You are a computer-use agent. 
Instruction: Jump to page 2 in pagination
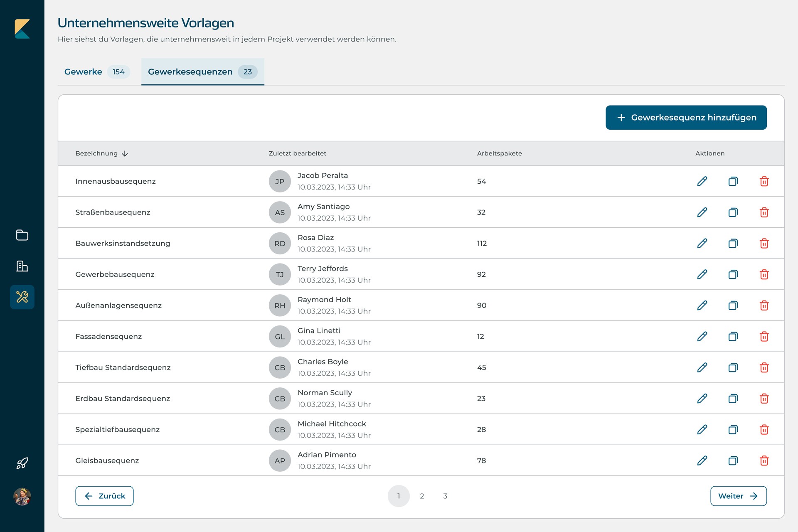click(422, 496)
